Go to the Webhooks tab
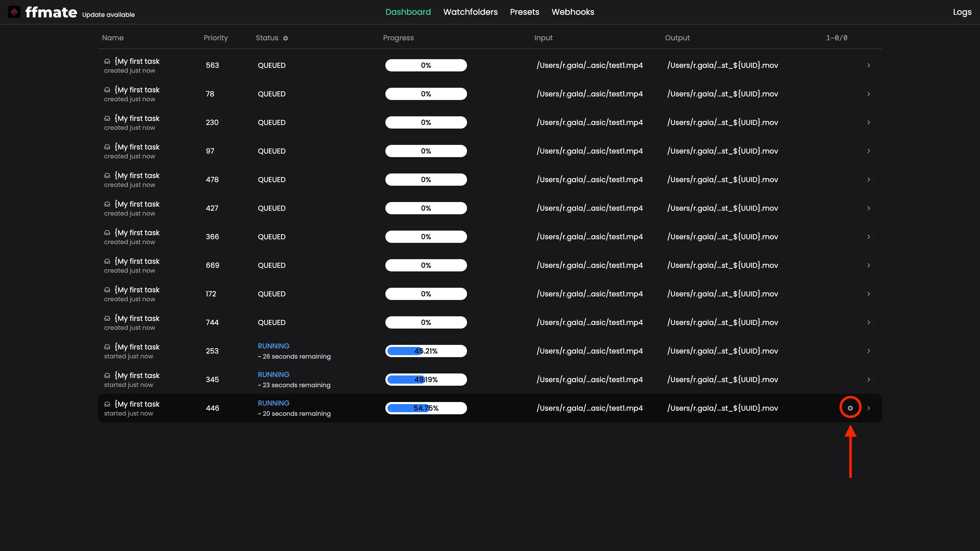The height and width of the screenshot is (551, 980). 572,12
